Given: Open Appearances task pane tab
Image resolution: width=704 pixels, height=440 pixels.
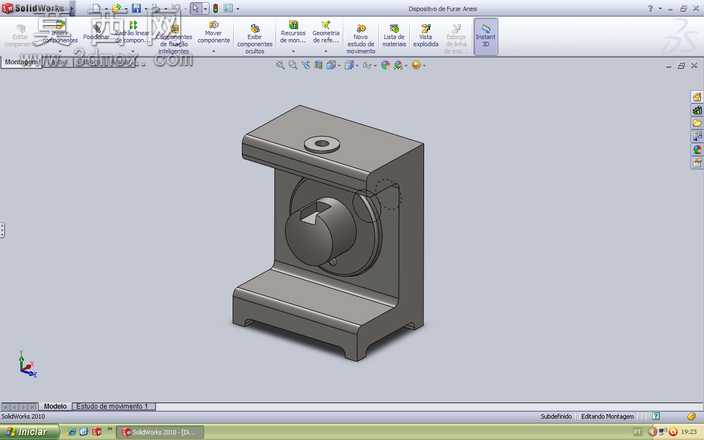Looking at the screenshot, I should click(697, 150).
